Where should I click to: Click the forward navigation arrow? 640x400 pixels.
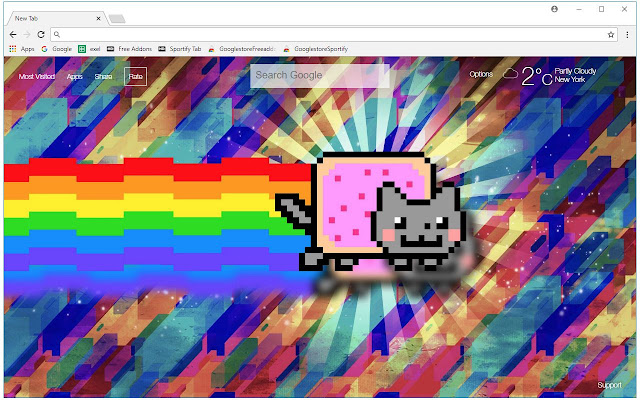27,35
